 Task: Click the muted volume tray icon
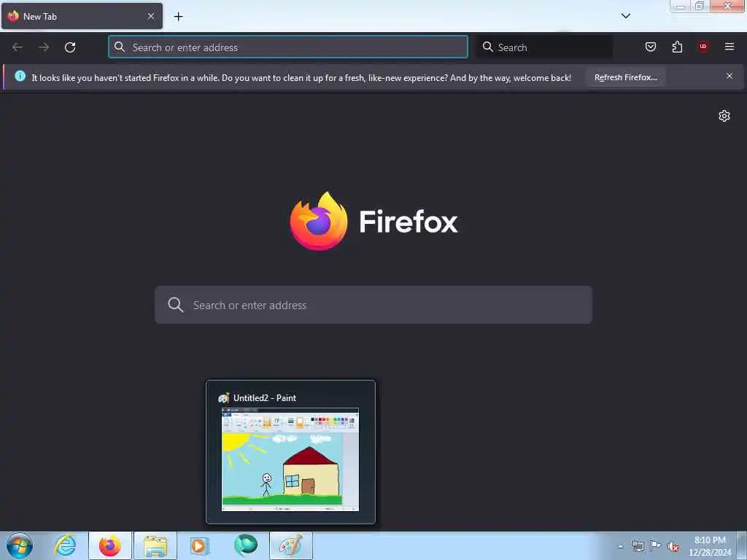pyautogui.click(x=673, y=547)
